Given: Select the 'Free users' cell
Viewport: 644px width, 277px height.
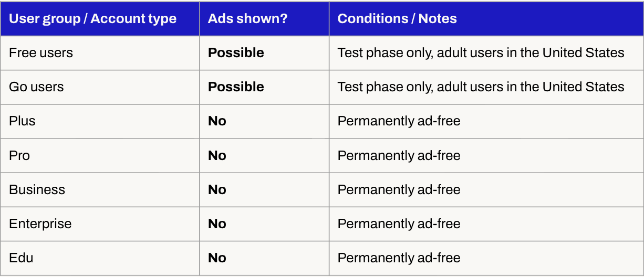Looking at the screenshot, I should coord(41,53).
